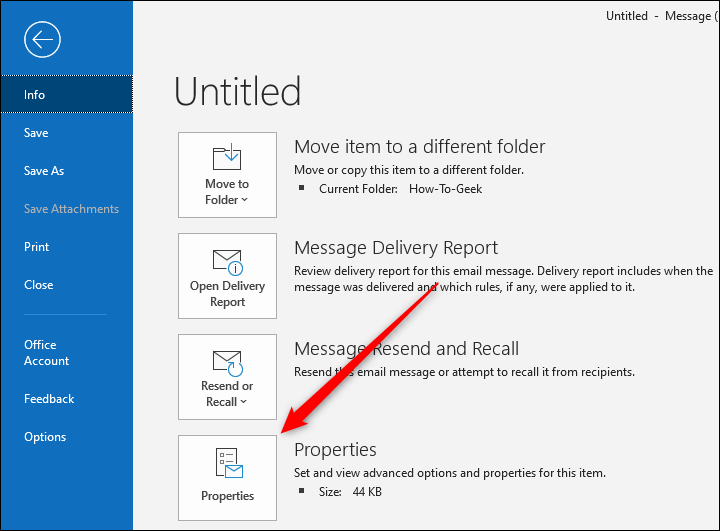Select the Info tab in sidebar
The height and width of the screenshot is (531, 720).
click(x=35, y=95)
